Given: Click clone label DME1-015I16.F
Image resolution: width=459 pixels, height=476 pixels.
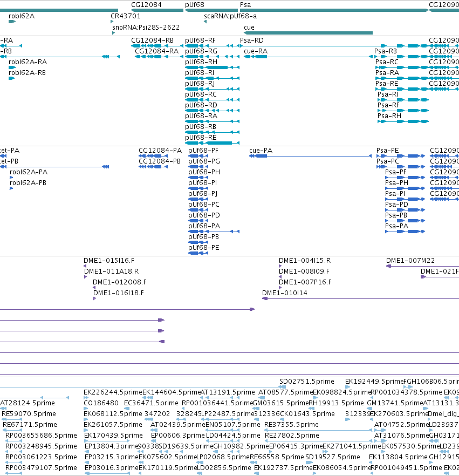Looking at the screenshot, I should (109, 261).
